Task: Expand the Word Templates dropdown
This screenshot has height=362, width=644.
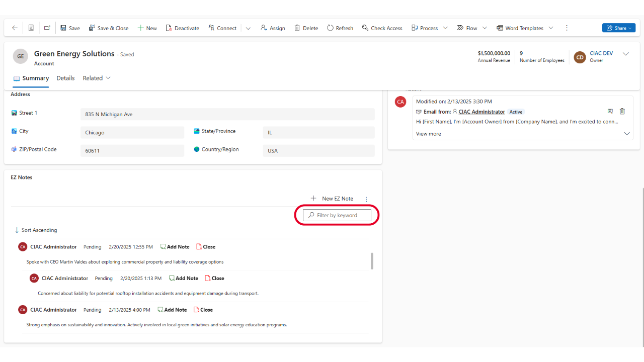Action: click(551, 28)
